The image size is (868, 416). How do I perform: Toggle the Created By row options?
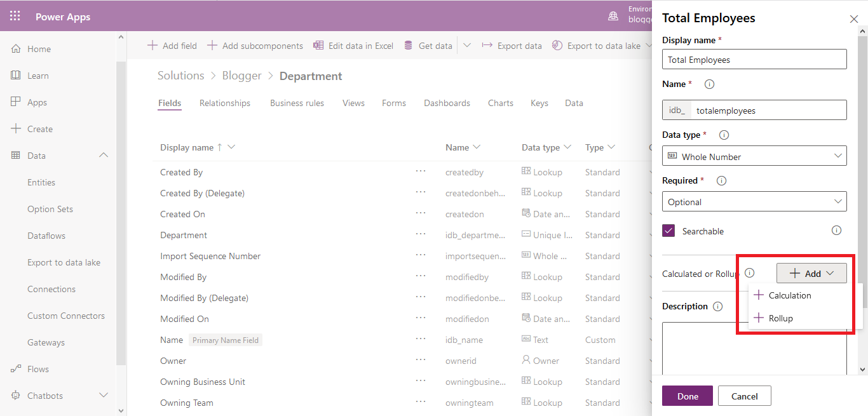[x=421, y=171]
